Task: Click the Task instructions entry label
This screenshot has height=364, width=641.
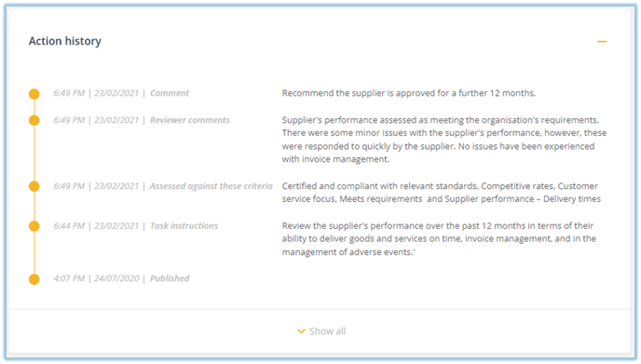Action: coord(184,226)
